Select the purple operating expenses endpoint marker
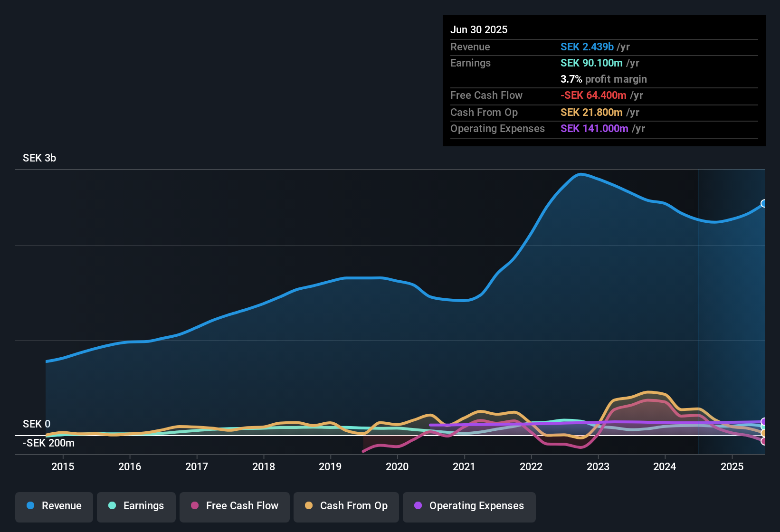The height and width of the screenshot is (532, 780). [764, 421]
